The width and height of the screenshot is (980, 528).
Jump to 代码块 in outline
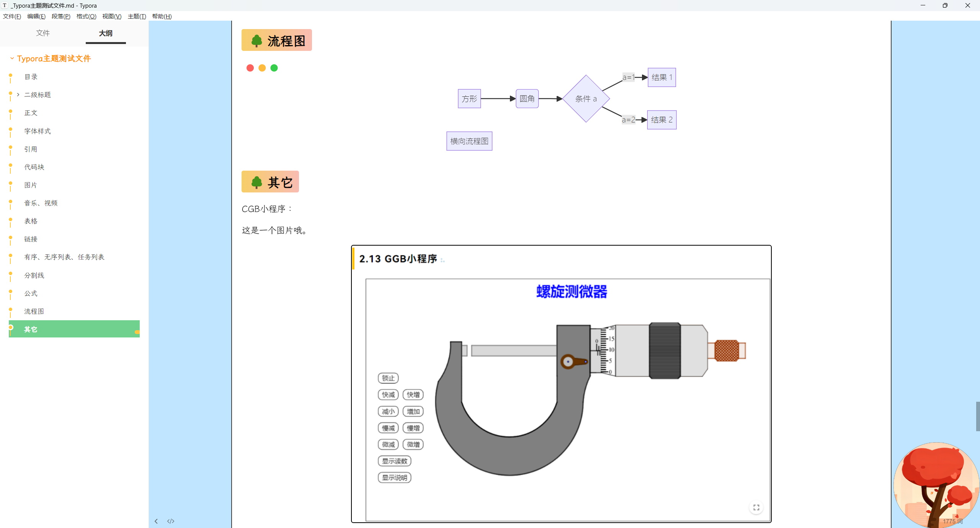pos(34,167)
